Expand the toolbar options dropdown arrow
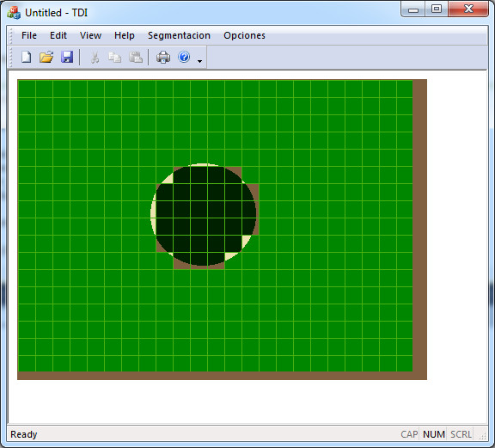Viewport: 495px width, 448px height. tap(199, 61)
